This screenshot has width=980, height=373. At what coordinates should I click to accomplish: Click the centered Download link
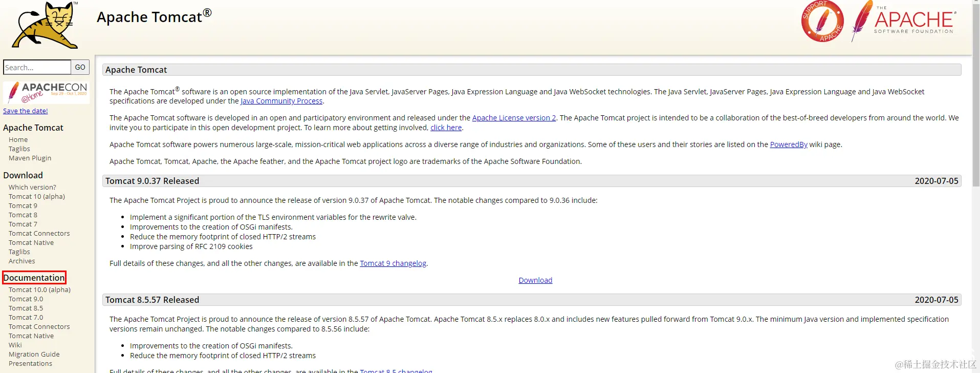(535, 280)
